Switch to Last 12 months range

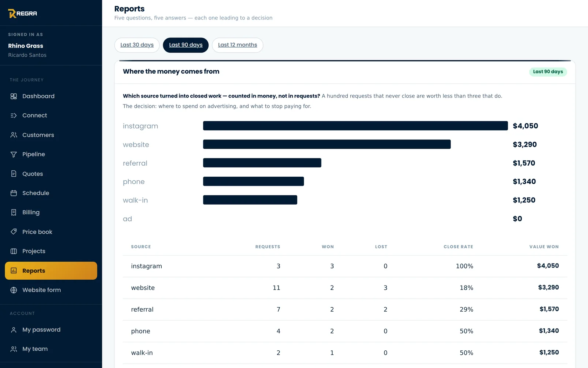237,45
